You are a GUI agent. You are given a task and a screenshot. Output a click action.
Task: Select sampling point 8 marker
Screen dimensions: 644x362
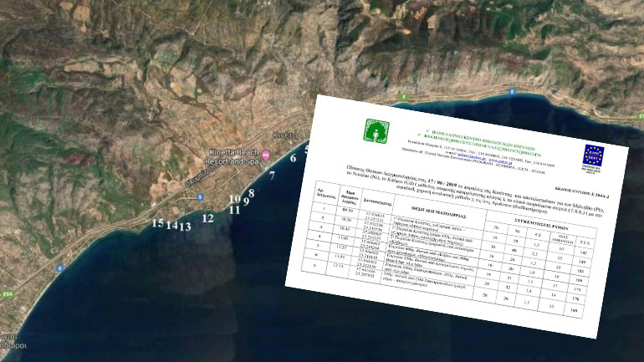(252, 193)
